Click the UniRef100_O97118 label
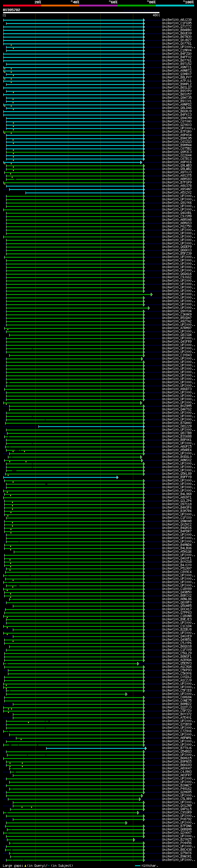 pyautogui.click(x=177, y=504)
